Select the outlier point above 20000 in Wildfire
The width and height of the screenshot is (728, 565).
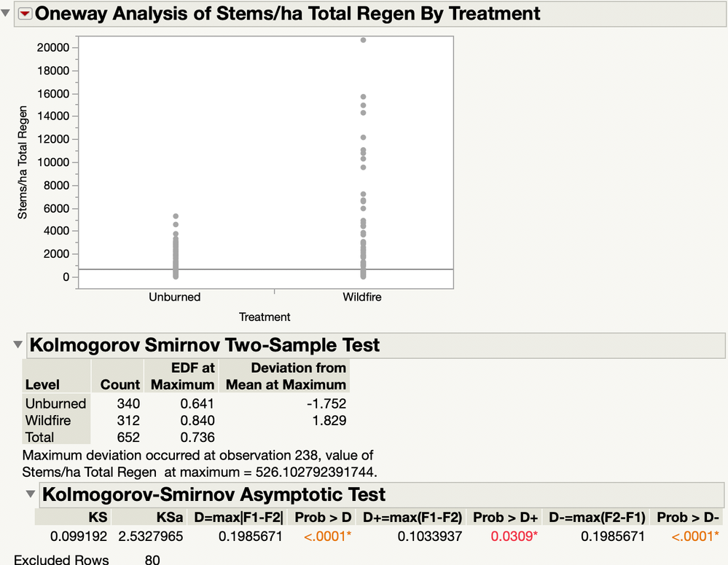(362, 41)
